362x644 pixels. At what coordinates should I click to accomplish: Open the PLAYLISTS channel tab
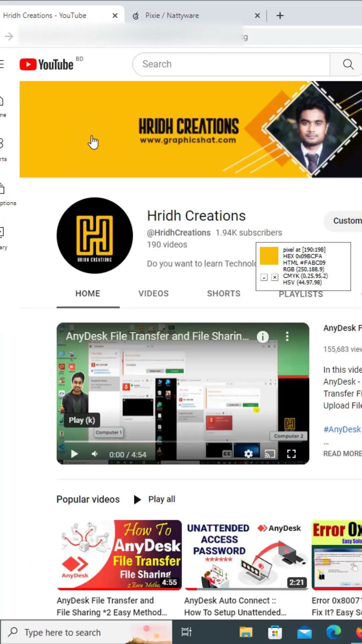301,294
